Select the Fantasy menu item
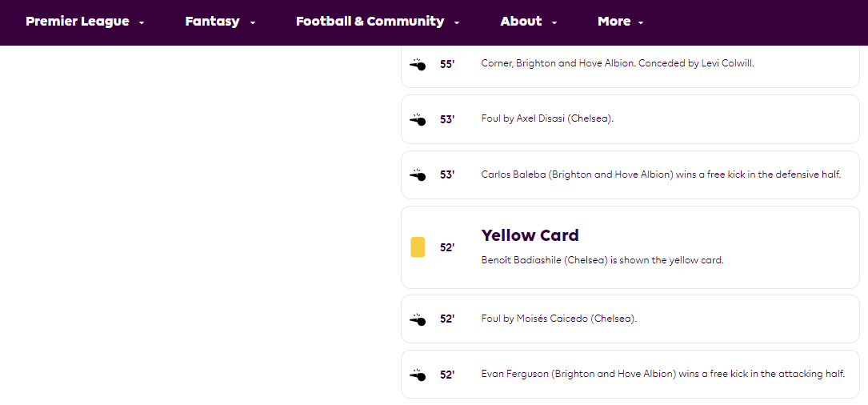The height and width of the screenshot is (405, 868). point(213,22)
